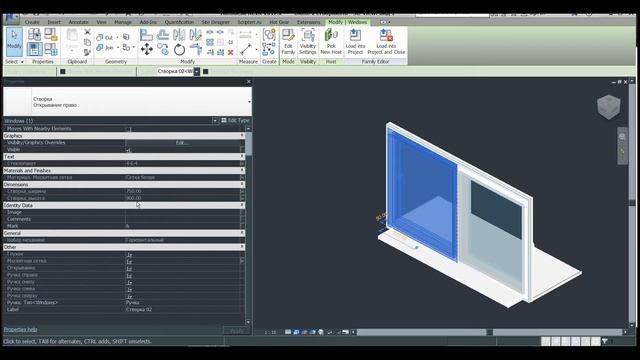
Task: Collapse the Graphics section
Action: pos(242,136)
